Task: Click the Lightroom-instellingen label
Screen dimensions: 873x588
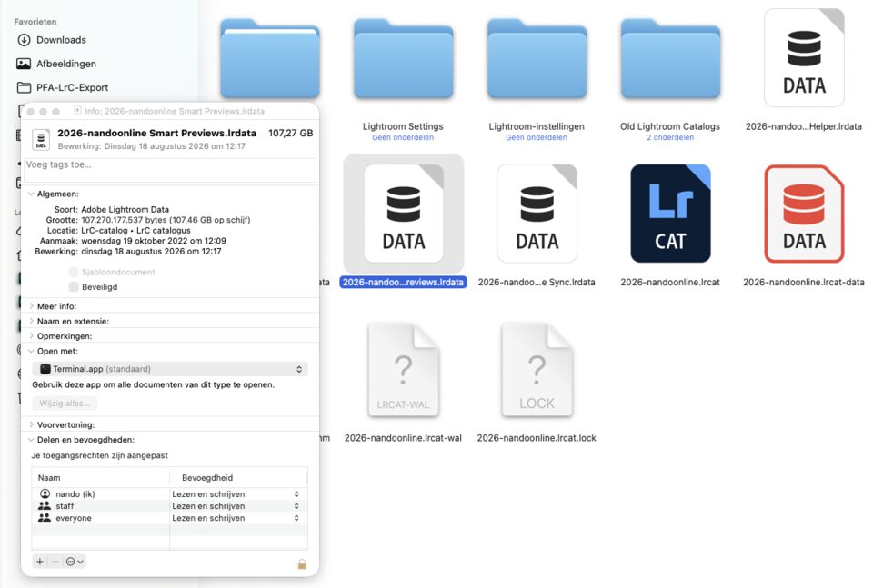Action: click(537, 126)
